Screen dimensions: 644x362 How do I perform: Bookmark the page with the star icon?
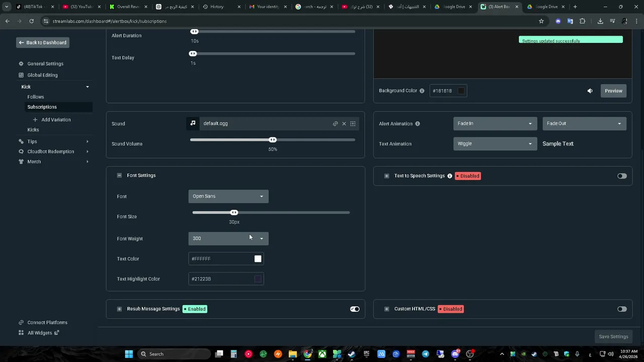click(x=541, y=21)
